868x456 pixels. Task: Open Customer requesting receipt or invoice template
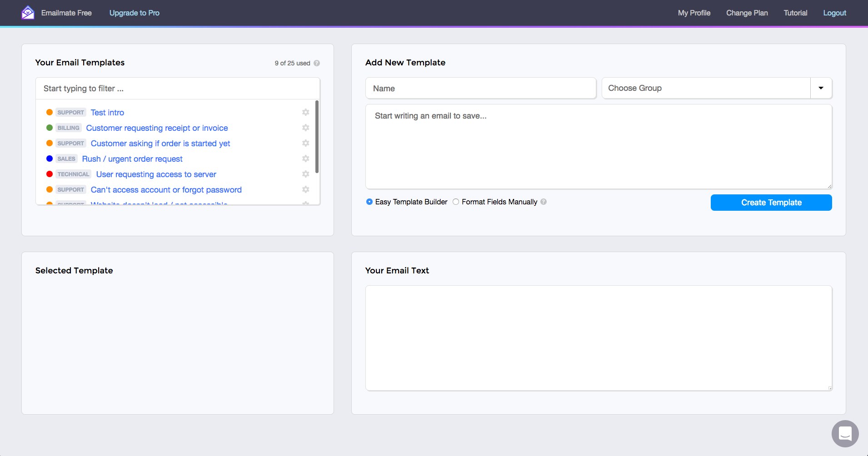click(x=157, y=128)
